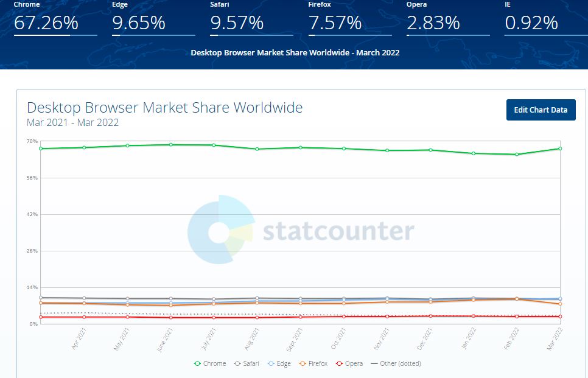
Task: Select the Chrome 67.26% stat in header
Action: point(46,23)
